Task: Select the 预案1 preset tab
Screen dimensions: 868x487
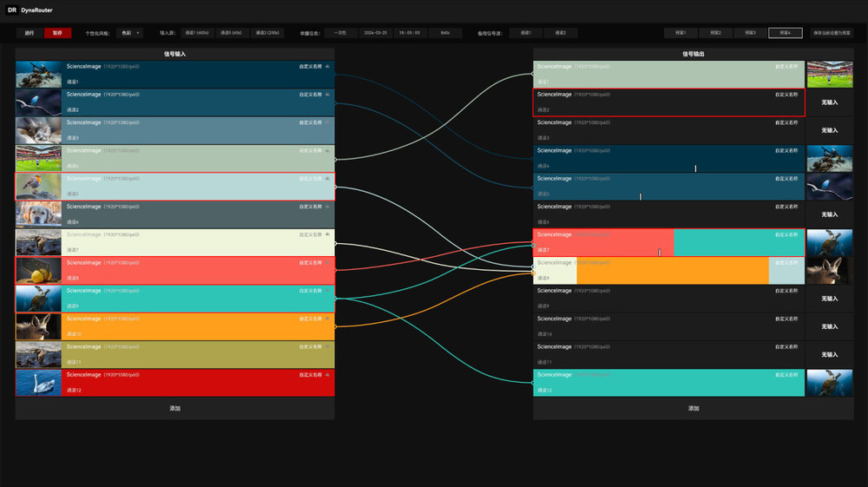Action: pyautogui.click(x=681, y=33)
